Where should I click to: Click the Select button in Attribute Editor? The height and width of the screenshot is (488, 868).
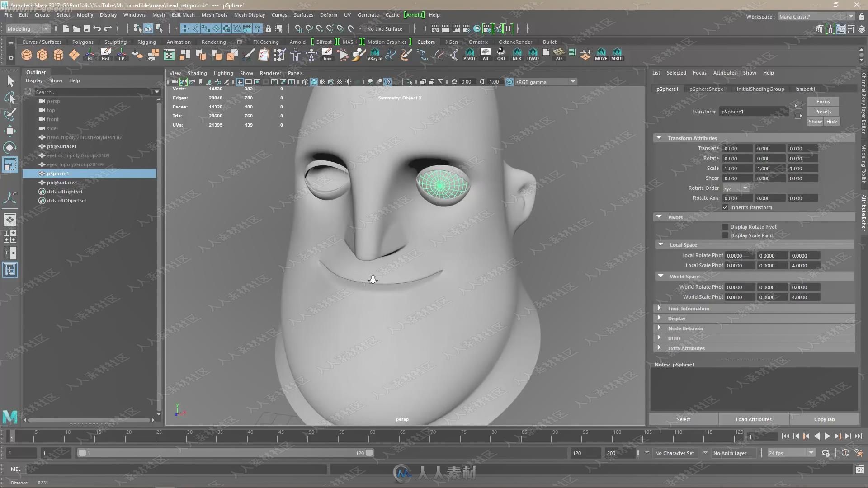pos(683,419)
